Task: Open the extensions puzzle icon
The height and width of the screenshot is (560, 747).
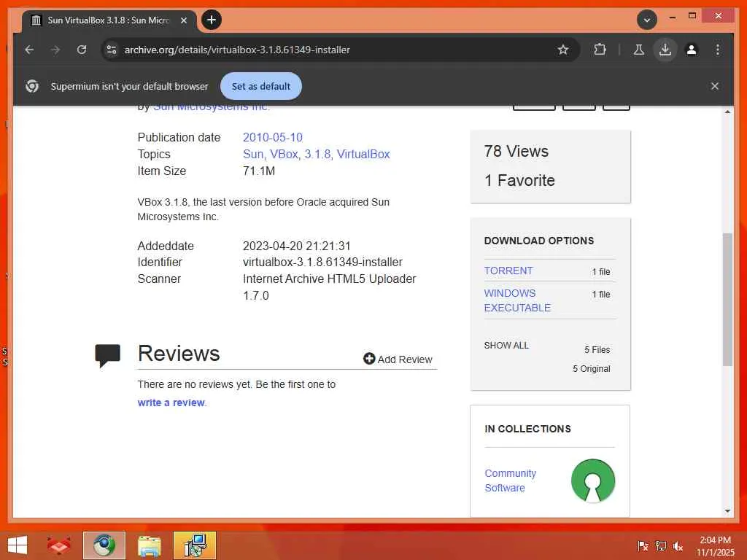Action: coord(600,50)
